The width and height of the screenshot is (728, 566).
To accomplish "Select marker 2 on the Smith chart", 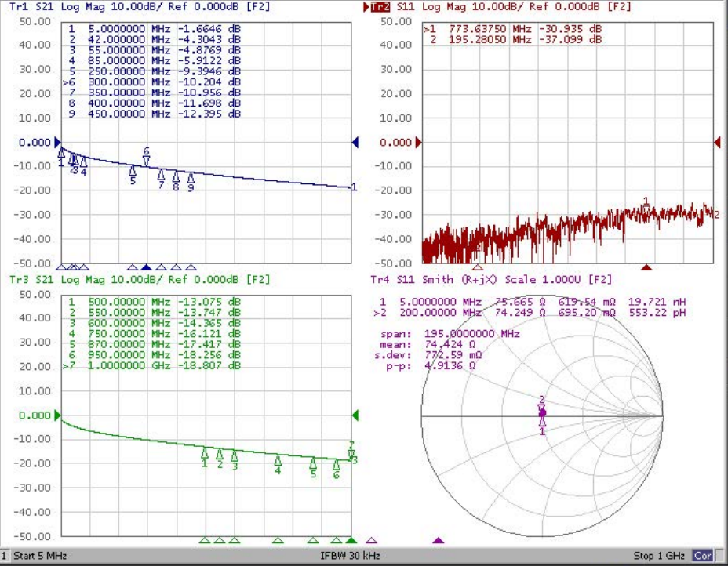I will pyautogui.click(x=542, y=405).
